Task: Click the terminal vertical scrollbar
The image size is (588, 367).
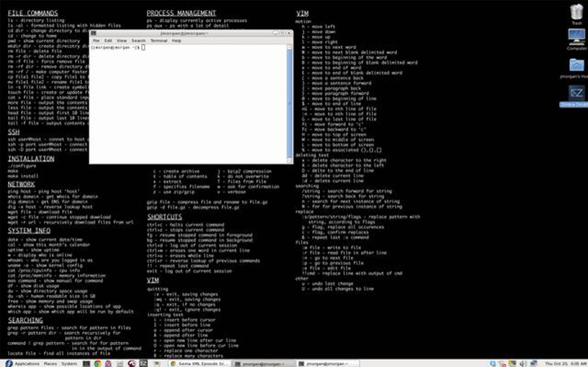Action: (289, 103)
